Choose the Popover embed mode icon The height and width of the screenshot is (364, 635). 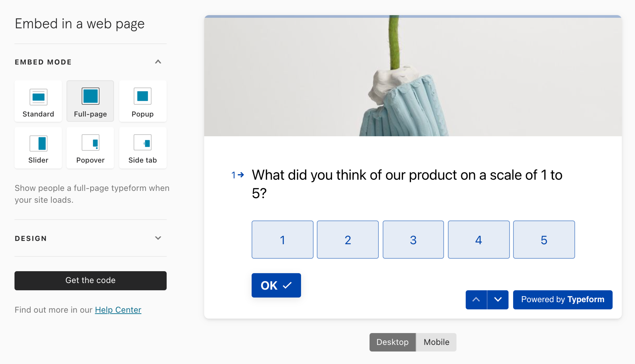click(90, 143)
